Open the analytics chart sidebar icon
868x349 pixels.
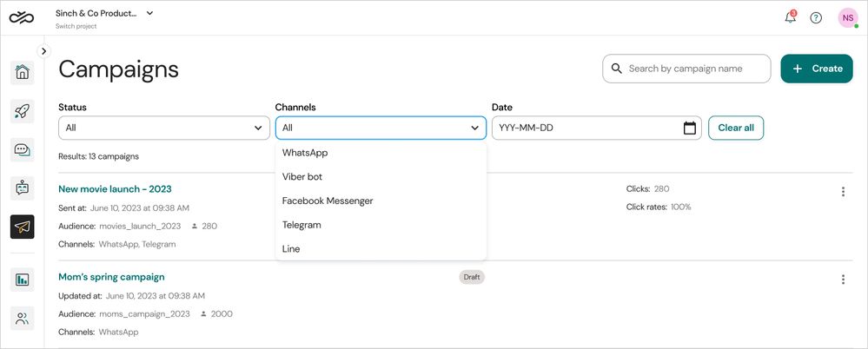tap(23, 280)
